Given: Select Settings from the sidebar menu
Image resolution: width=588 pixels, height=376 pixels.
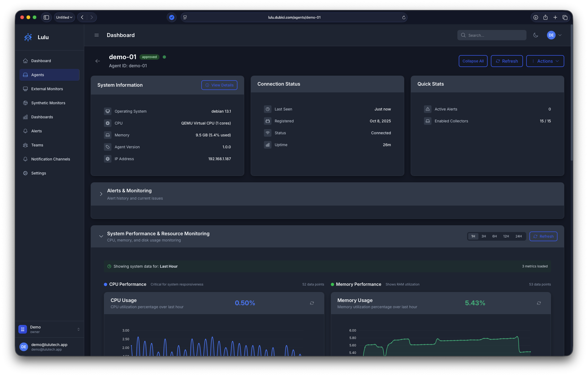Looking at the screenshot, I should 38,173.
